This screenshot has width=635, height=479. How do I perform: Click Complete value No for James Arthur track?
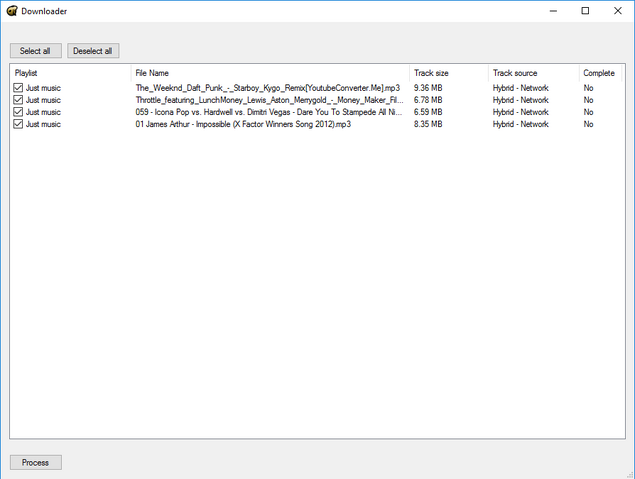point(588,124)
